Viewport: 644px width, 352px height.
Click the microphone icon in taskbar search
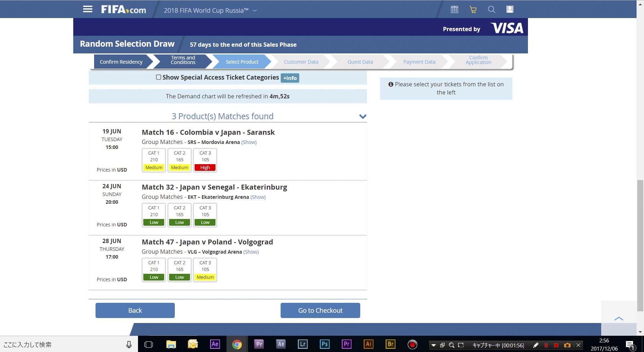click(x=129, y=345)
